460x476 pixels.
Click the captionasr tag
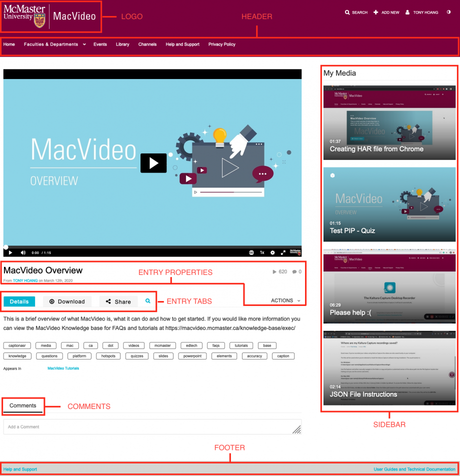(17, 345)
